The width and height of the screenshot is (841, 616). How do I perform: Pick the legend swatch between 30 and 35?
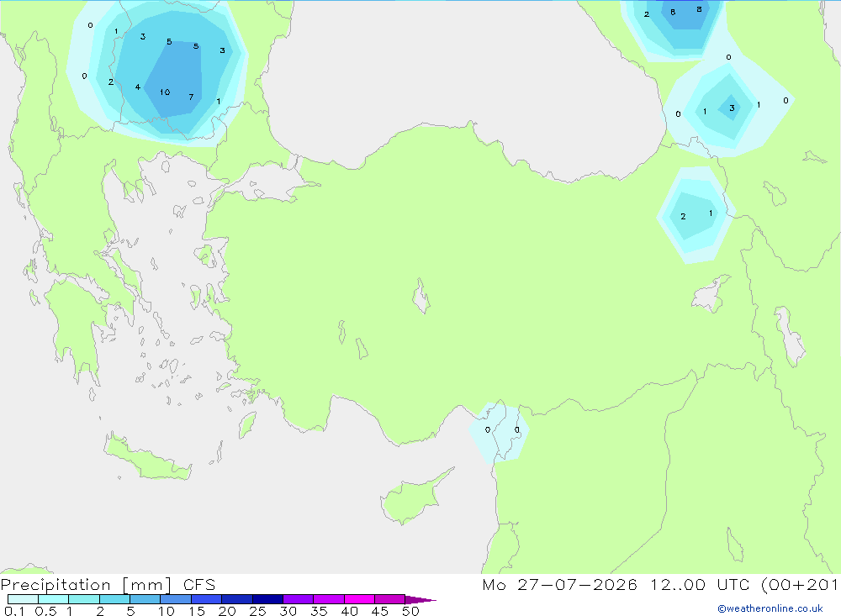pos(299,599)
